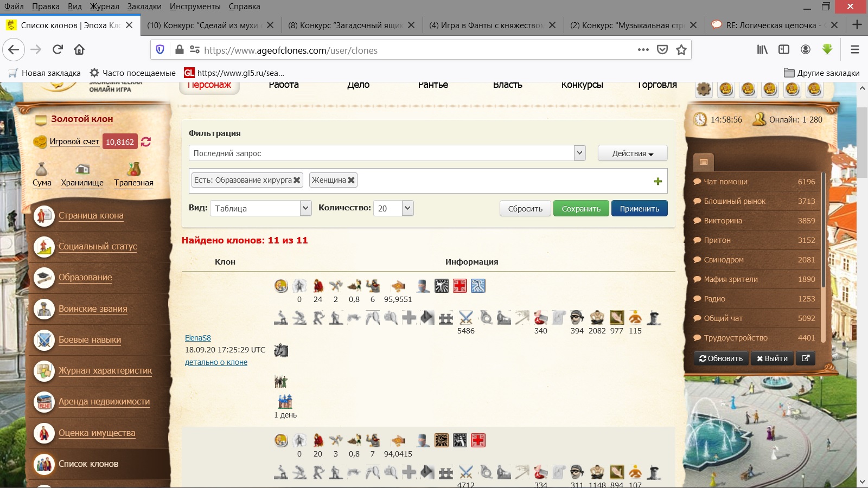Click the Сбросить button
Screen dimensions: 868x488
525,209
